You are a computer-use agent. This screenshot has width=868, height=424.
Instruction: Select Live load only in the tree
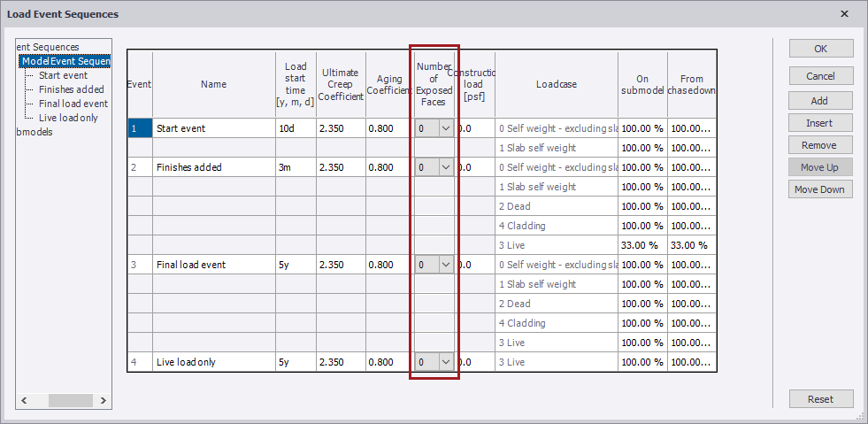(x=68, y=118)
